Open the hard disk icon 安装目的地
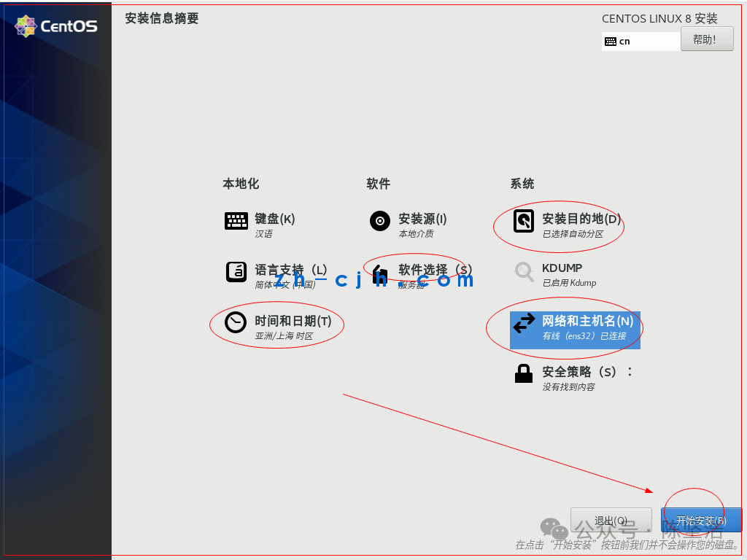Viewport: 747px width, 560px height. click(x=524, y=221)
